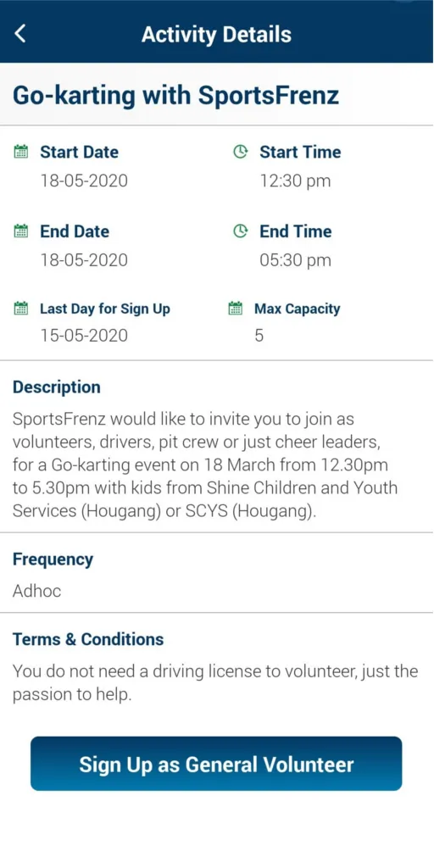The height and width of the screenshot is (868, 434).
Task: Select the 05:30 pm end time value
Action: point(295,260)
